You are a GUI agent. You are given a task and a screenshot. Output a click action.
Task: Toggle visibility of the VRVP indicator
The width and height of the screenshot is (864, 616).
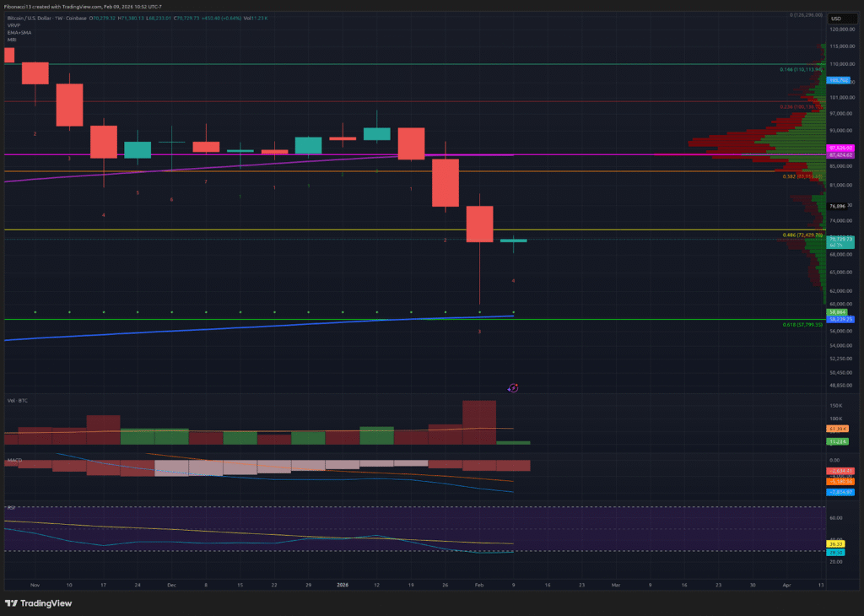12,27
